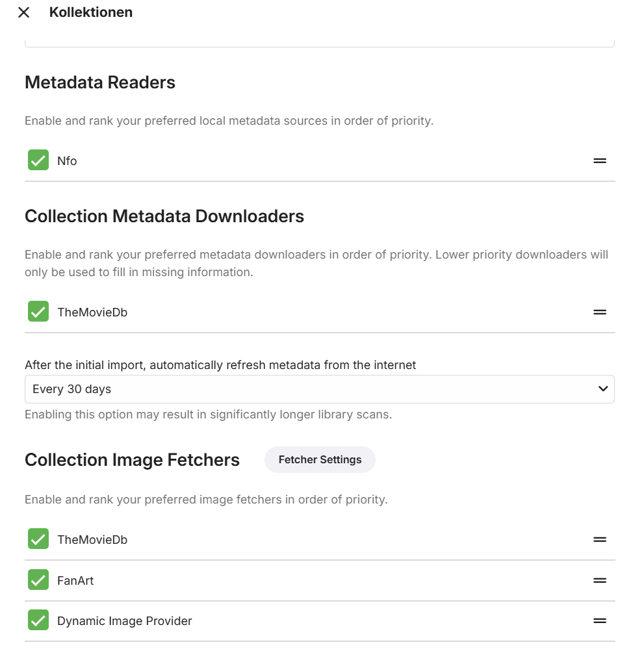This screenshot has height=651, width=644.
Task: Click the FanArt fetcher label
Action: (x=75, y=581)
